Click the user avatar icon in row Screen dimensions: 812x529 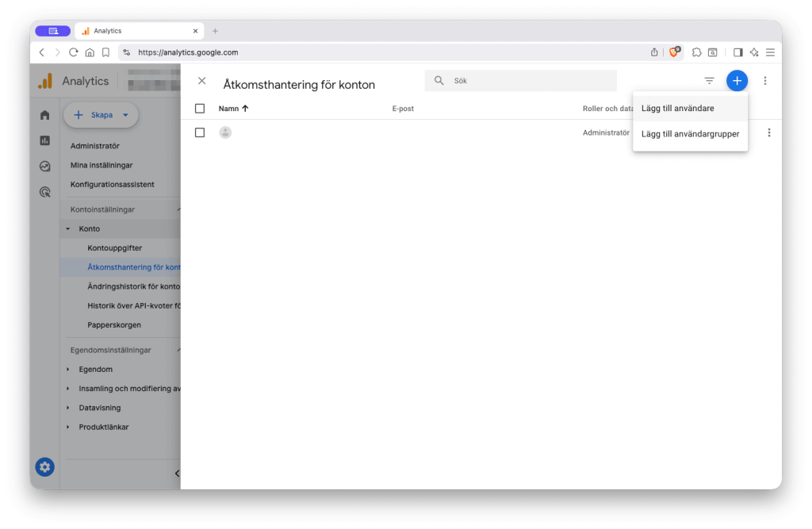pyautogui.click(x=225, y=132)
